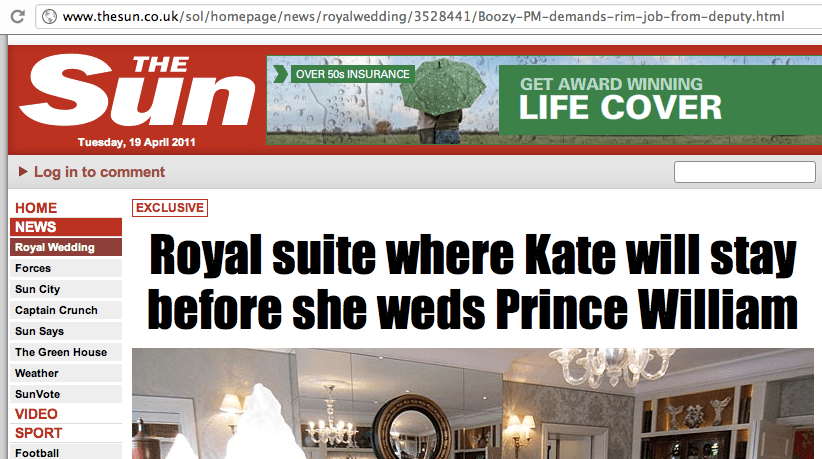The image size is (822, 459).
Task: Open Sun City sidebar link
Action: tap(66, 289)
